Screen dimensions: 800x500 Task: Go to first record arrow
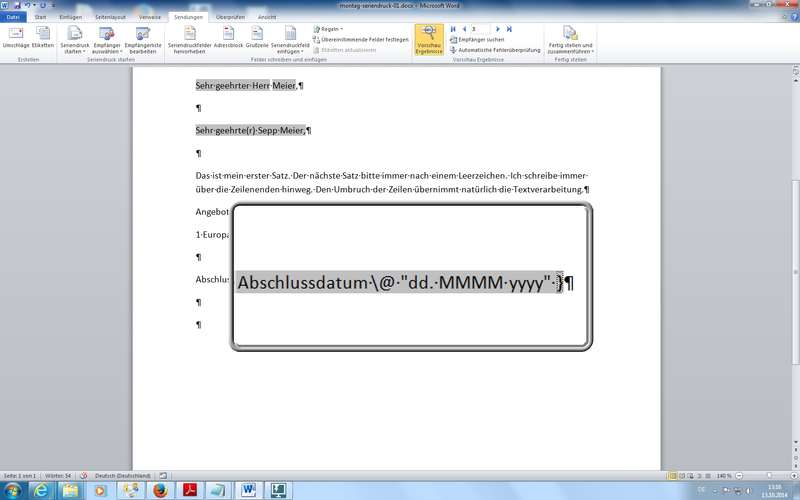[453, 29]
